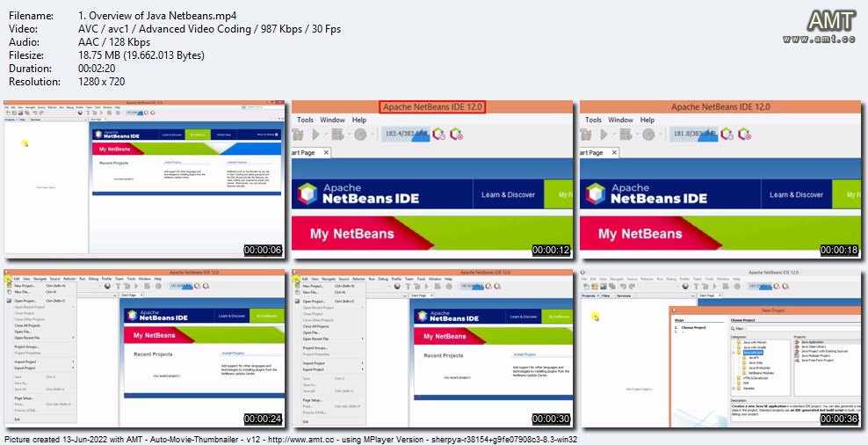Select What's New tab in the 00:00:06 frame
Image resolution: width=868 pixels, height=445 pixels.
(224, 135)
